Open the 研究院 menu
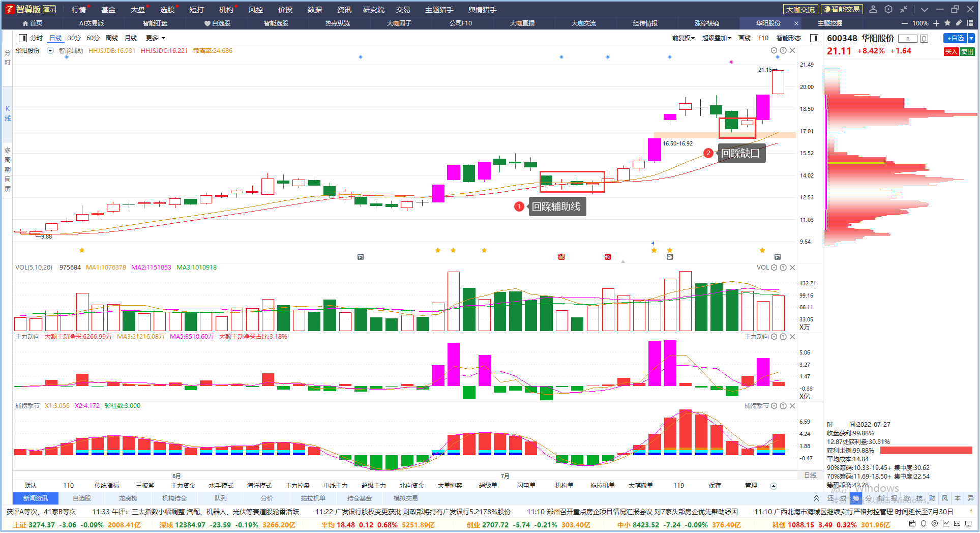 click(374, 10)
